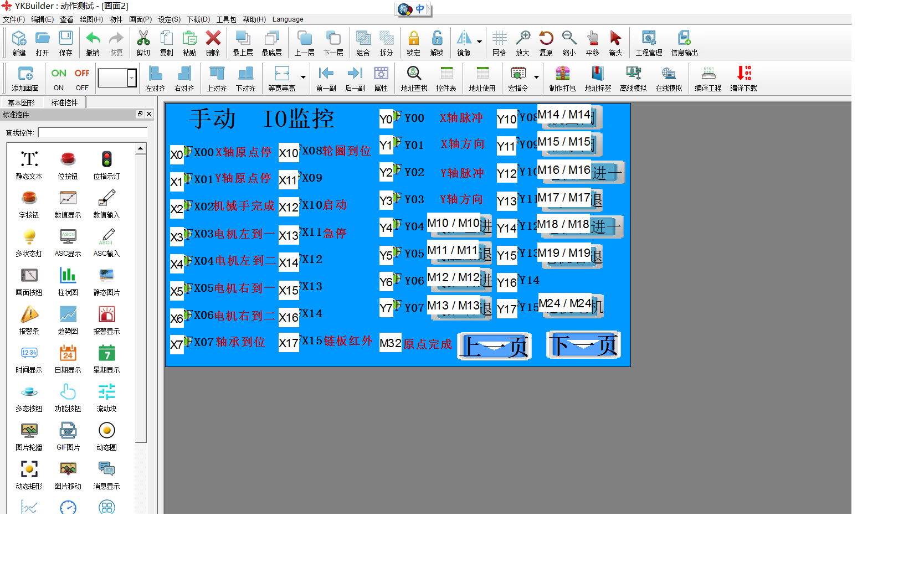Align objects to top with 上对齐
The width and height of the screenshot is (924, 573).
217,78
